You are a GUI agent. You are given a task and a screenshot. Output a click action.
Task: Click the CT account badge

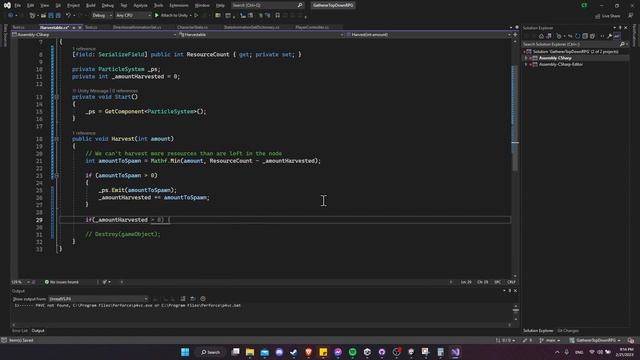(x=584, y=5)
